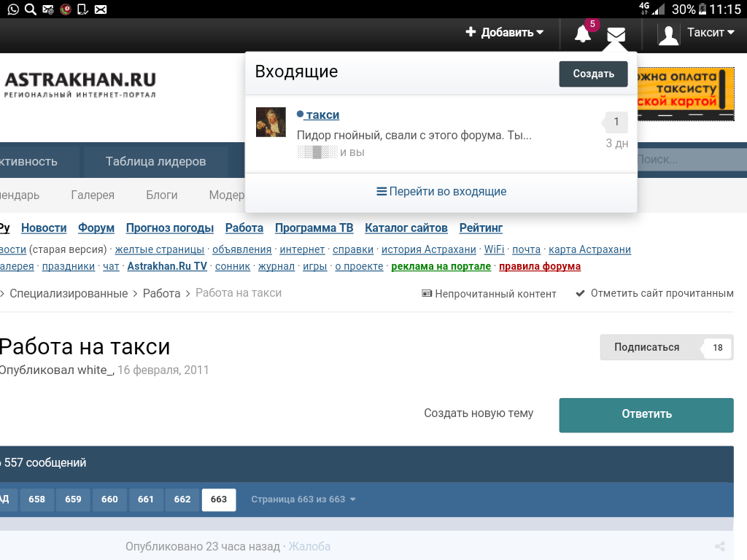Click the Ответить button

pyautogui.click(x=646, y=415)
